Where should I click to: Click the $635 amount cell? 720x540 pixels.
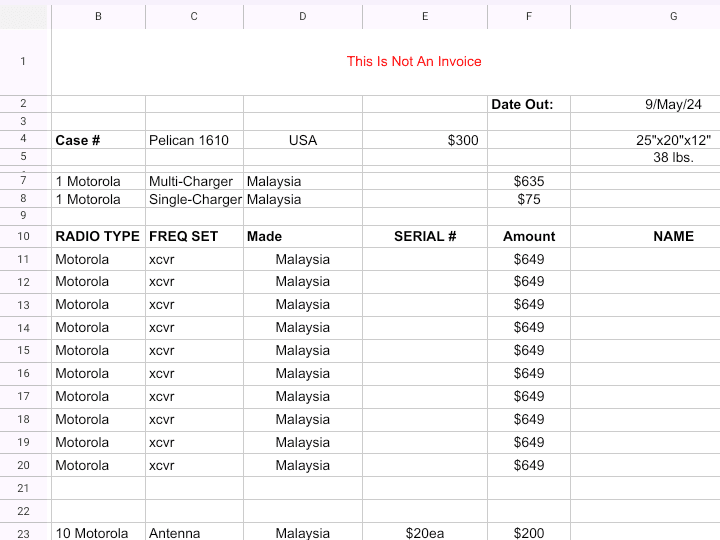coord(529,181)
